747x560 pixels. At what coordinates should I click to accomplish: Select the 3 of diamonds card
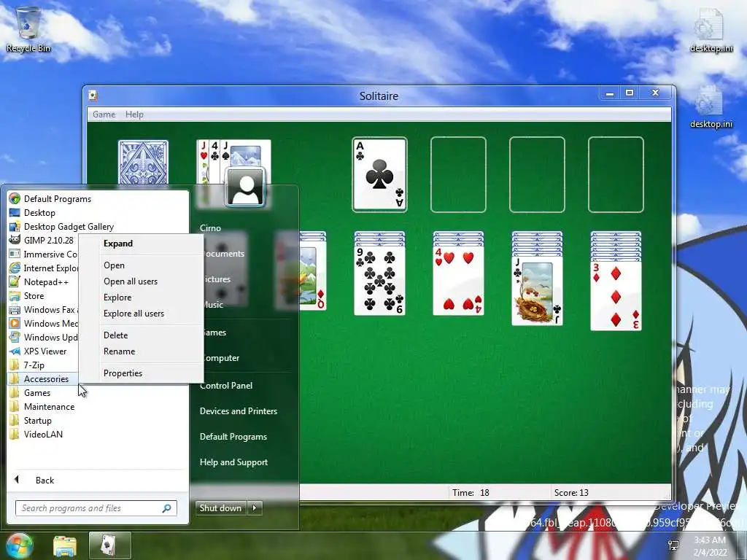616,295
